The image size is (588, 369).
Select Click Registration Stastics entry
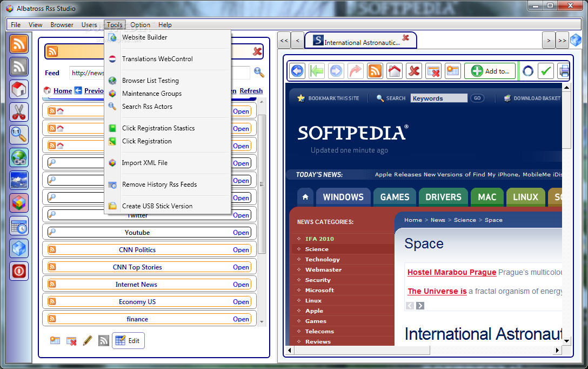pyautogui.click(x=168, y=128)
